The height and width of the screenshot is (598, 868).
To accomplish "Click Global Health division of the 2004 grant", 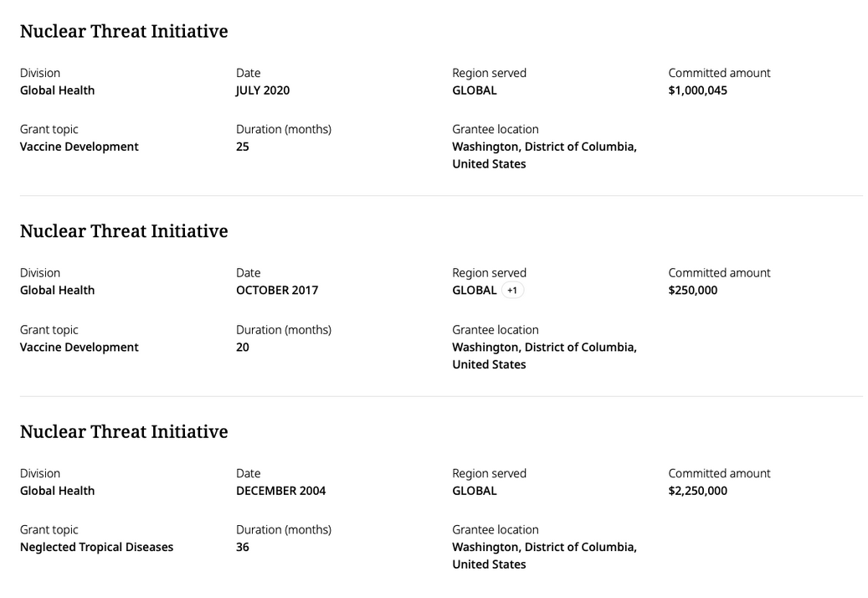I will point(57,491).
